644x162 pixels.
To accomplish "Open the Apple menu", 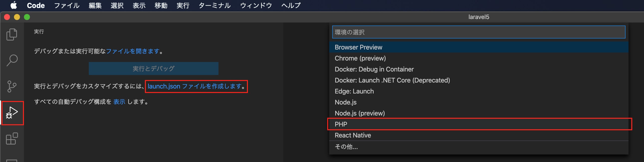I will 14,5.
